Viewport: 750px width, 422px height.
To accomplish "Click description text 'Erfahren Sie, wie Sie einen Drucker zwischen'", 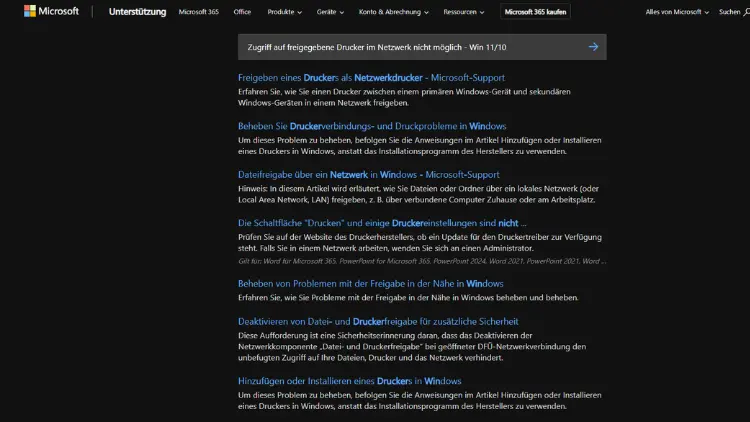I will pyautogui.click(x=404, y=97).
